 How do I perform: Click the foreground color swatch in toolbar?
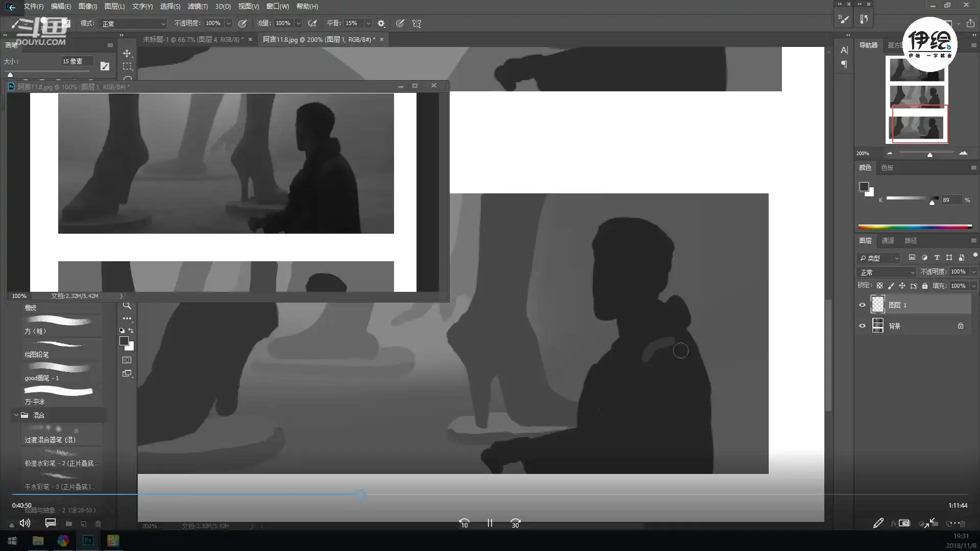coord(124,341)
